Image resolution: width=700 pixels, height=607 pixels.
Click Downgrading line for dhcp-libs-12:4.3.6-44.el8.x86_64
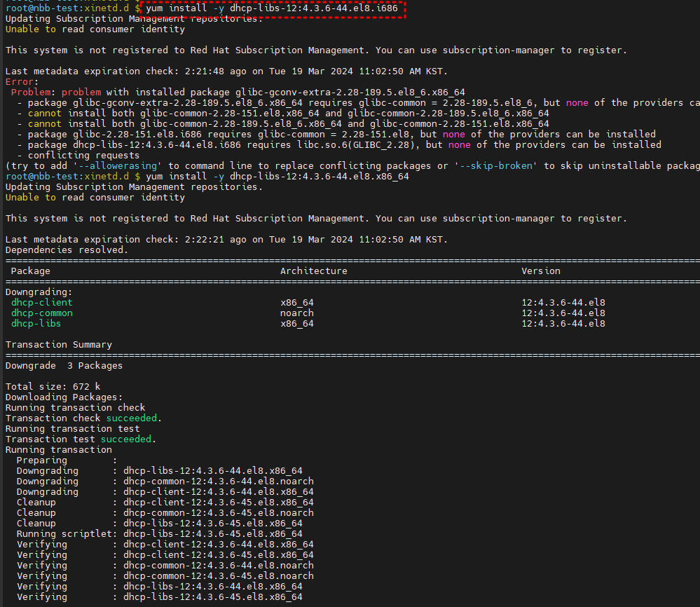click(x=159, y=471)
